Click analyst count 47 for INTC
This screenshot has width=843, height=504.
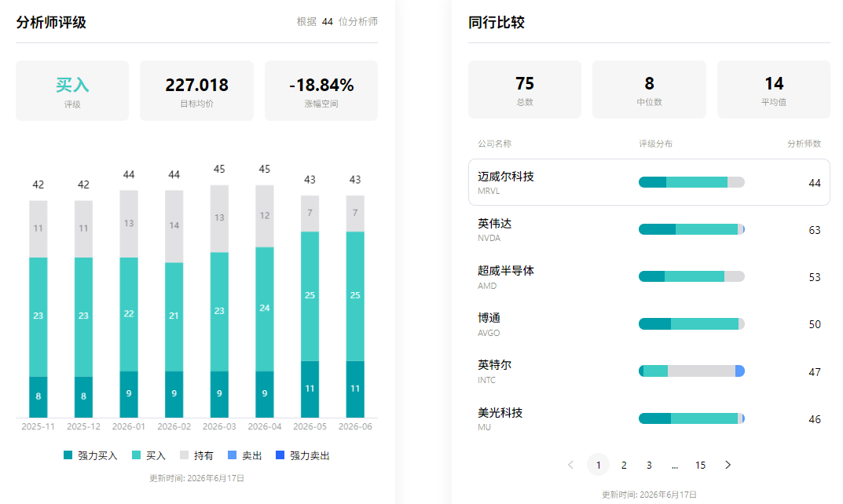coord(815,372)
